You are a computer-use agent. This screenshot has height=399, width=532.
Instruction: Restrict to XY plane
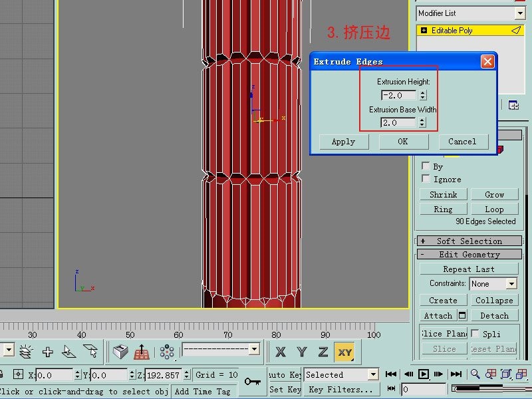(x=344, y=352)
